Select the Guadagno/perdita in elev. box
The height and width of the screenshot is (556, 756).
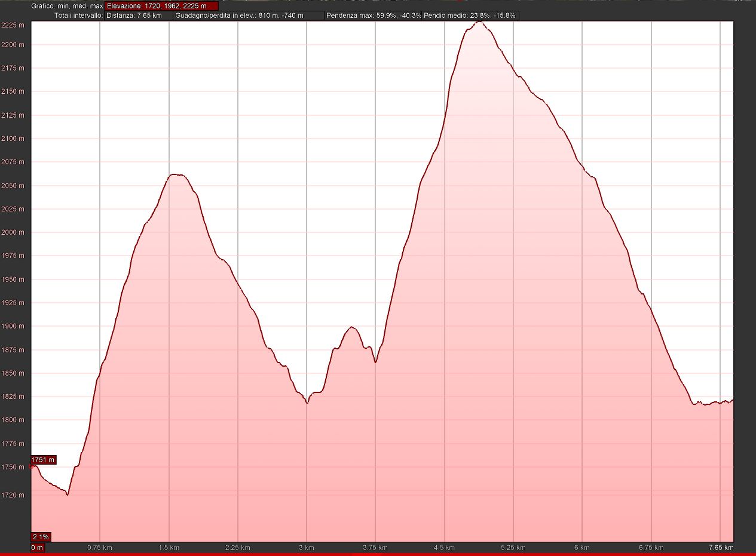249,16
